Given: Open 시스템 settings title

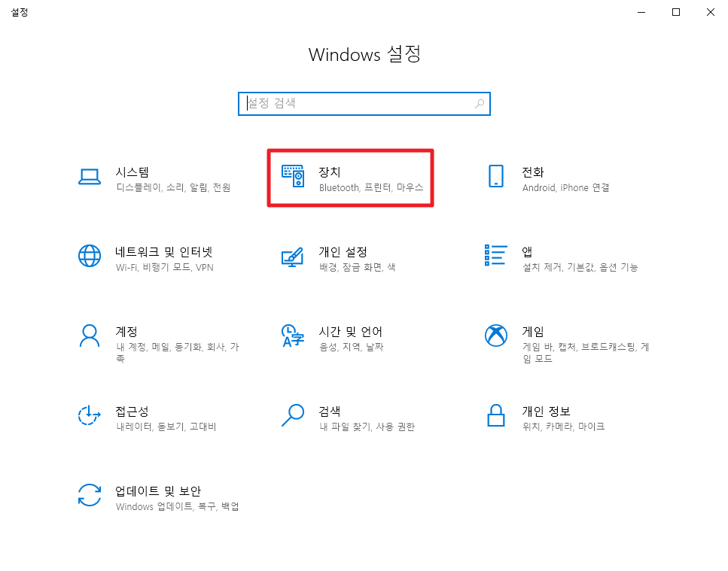Looking at the screenshot, I should tap(133, 172).
